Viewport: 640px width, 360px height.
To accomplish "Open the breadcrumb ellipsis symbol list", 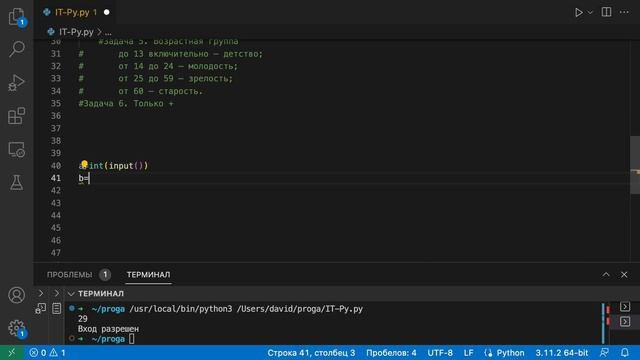I will [x=108, y=32].
